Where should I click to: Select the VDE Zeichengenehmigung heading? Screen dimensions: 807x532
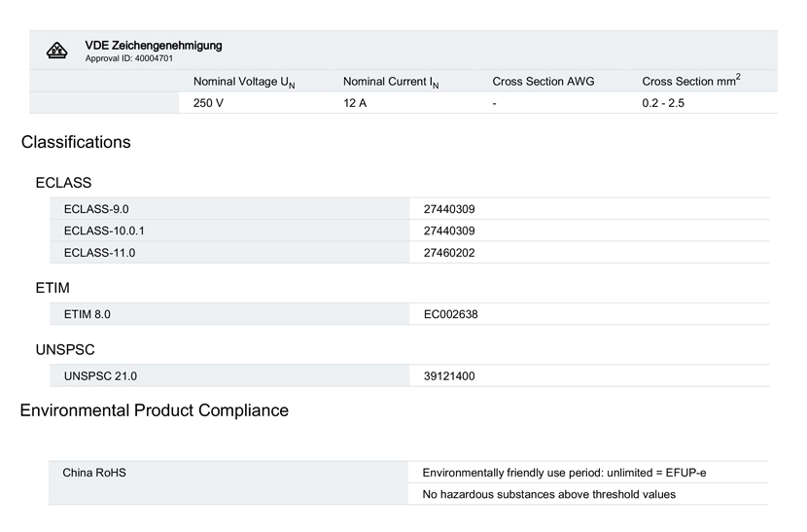point(154,46)
